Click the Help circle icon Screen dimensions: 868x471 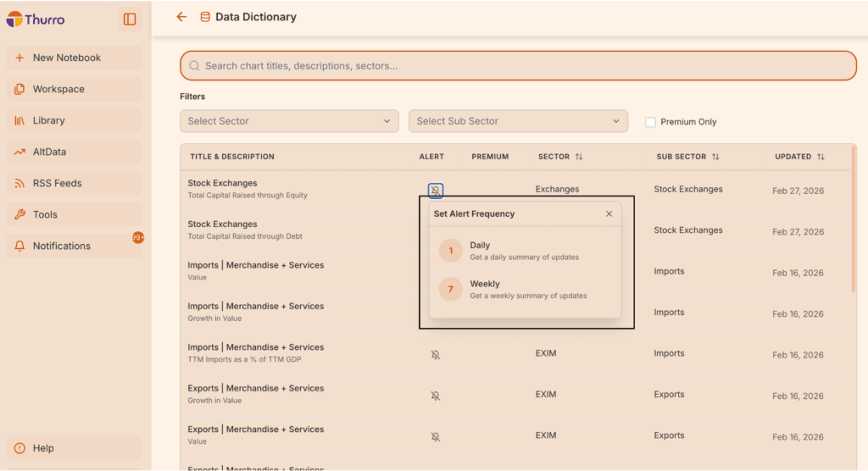pyautogui.click(x=20, y=448)
